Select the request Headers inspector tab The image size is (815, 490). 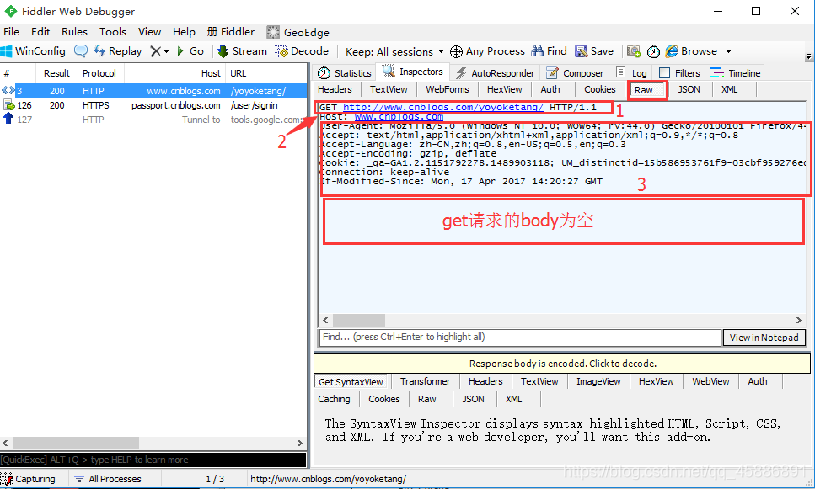[335, 89]
